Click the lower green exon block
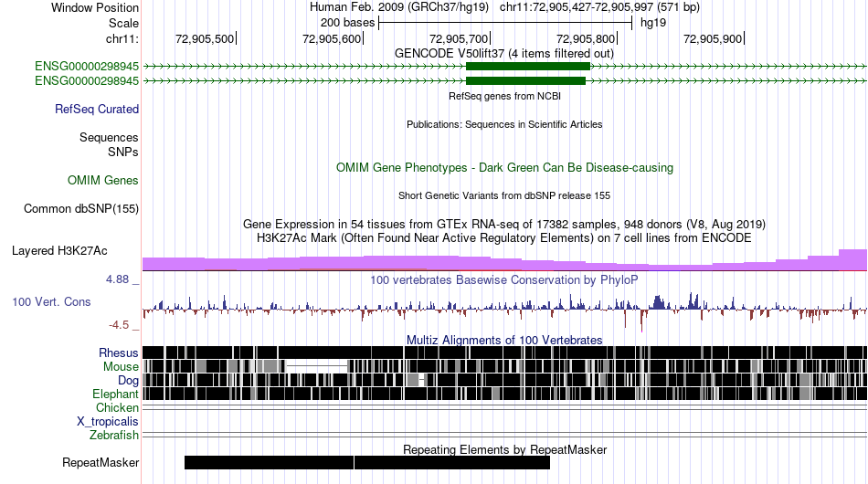868x484 pixels. (x=526, y=80)
